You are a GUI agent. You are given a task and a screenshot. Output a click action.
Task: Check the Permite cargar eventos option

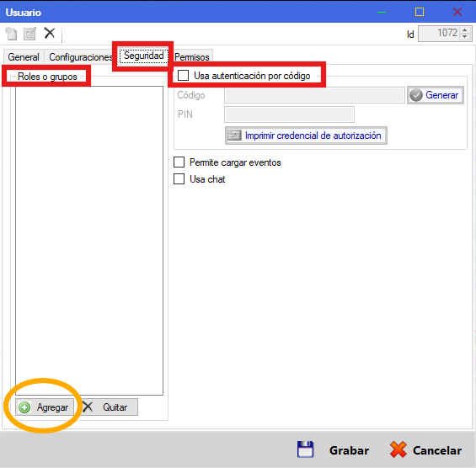coord(179,162)
